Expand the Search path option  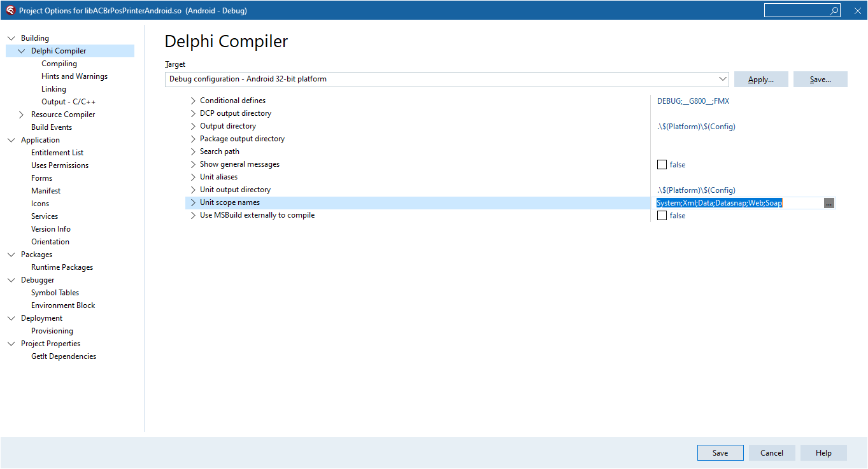193,151
